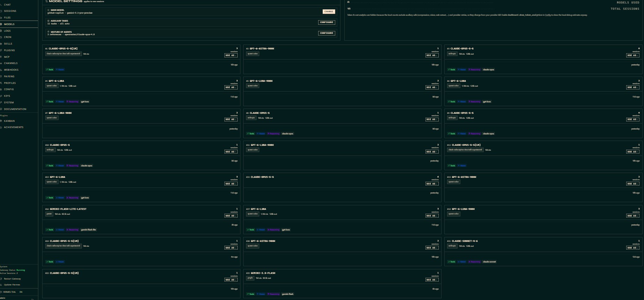Change language using the EN selector

point(21,292)
